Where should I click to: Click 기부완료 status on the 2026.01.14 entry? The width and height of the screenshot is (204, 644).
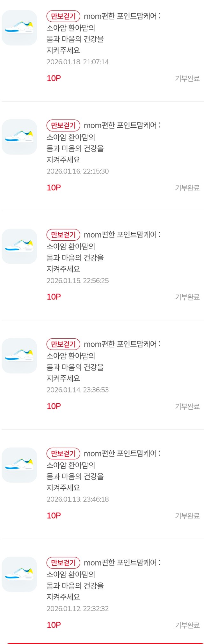point(187,407)
